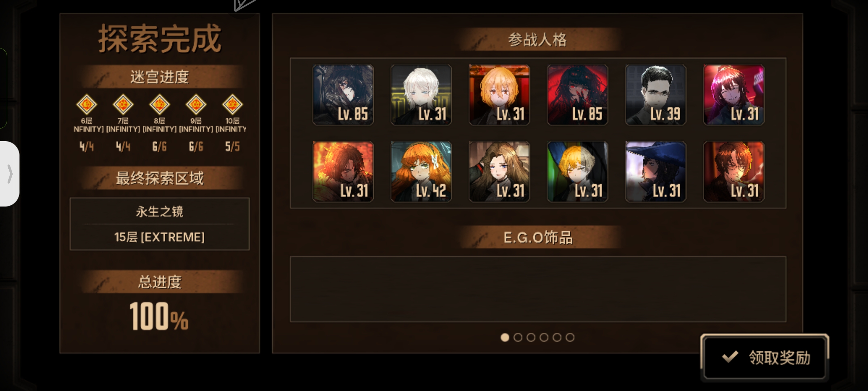The width and height of the screenshot is (868, 391).
Task: Select the Lv. 39 dark-haired man portrait
Action: click(x=655, y=95)
